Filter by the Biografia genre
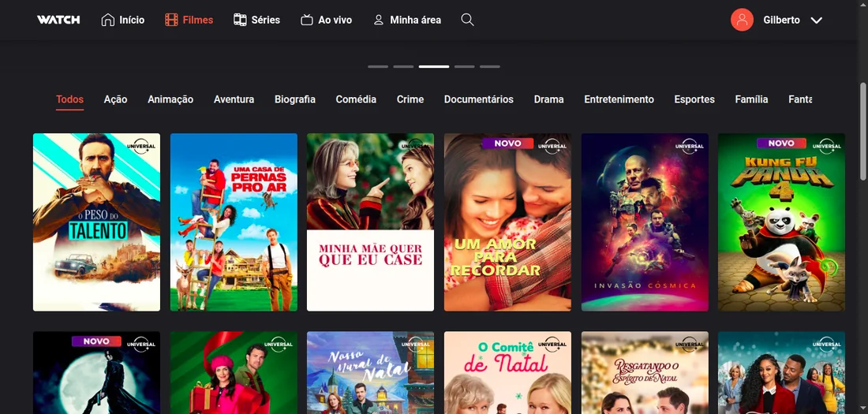 point(295,99)
